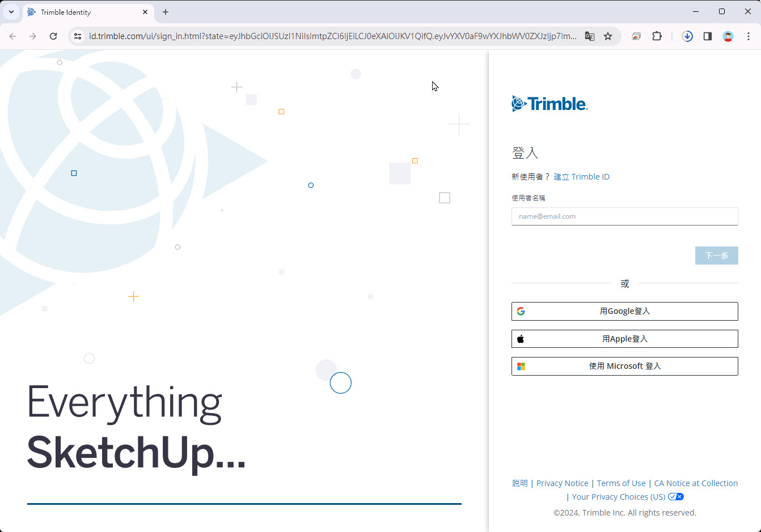Close the Trimble Identity tab
The image size is (761, 532).
pyautogui.click(x=145, y=12)
